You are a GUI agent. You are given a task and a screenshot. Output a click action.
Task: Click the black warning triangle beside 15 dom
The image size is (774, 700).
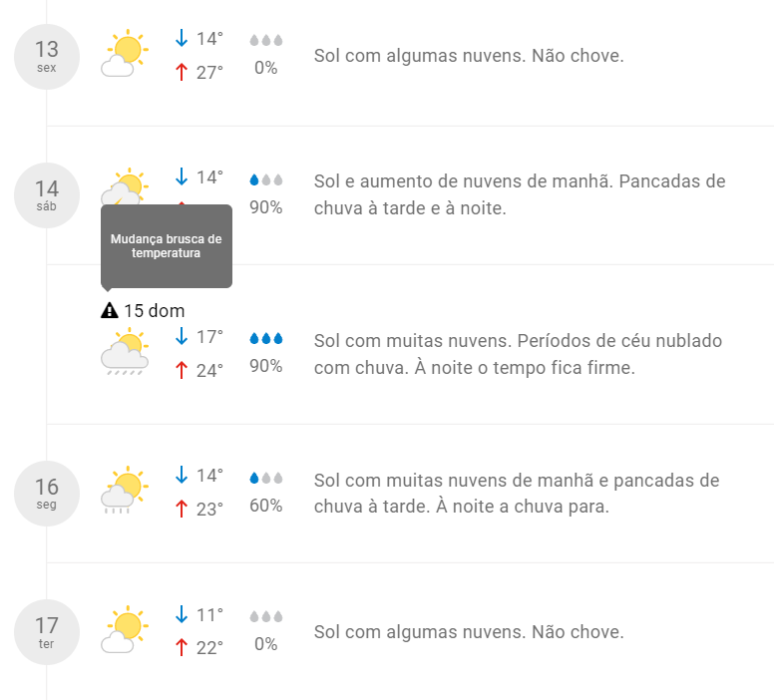click(109, 310)
